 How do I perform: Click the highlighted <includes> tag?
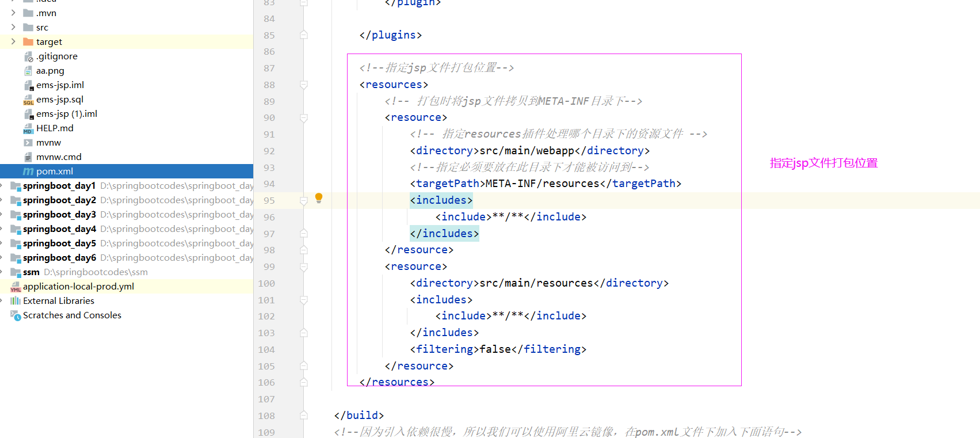pyautogui.click(x=441, y=200)
